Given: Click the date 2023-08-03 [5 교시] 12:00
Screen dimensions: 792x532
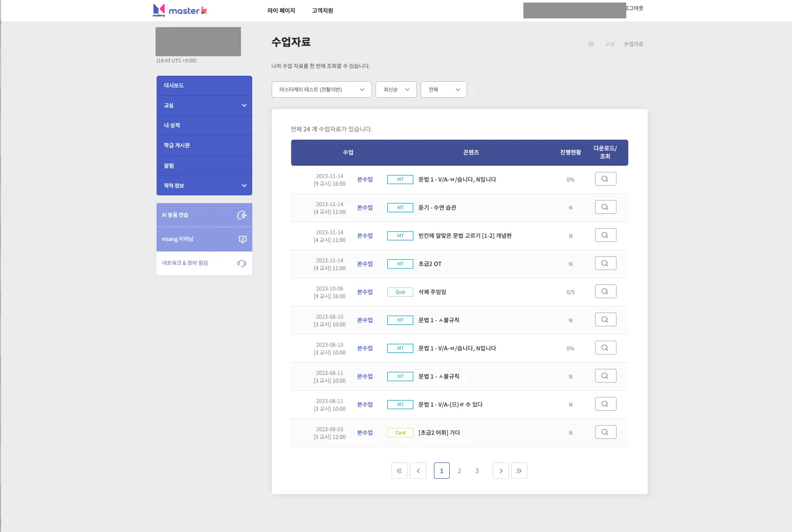Looking at the screenshot, I should click(329, 433).
